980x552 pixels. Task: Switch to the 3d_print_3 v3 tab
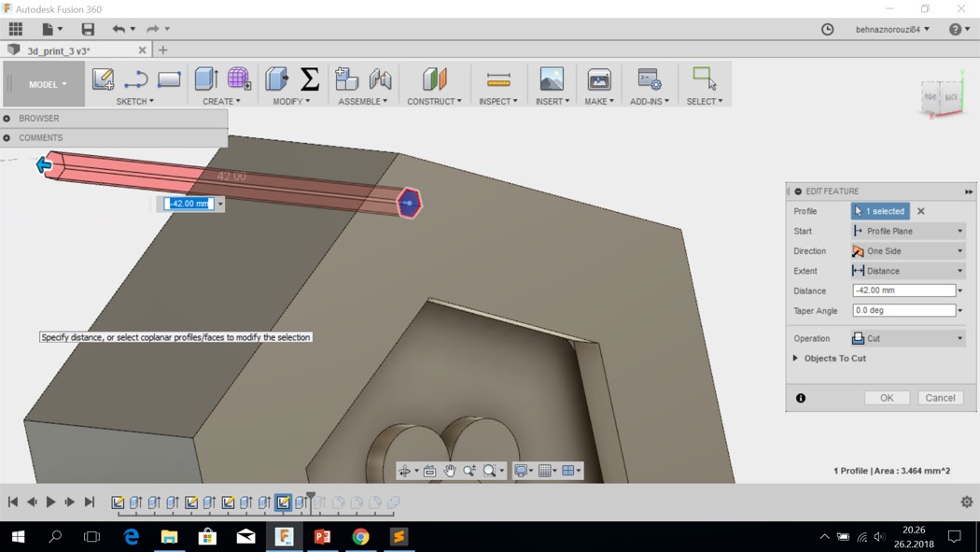point(59,50)
